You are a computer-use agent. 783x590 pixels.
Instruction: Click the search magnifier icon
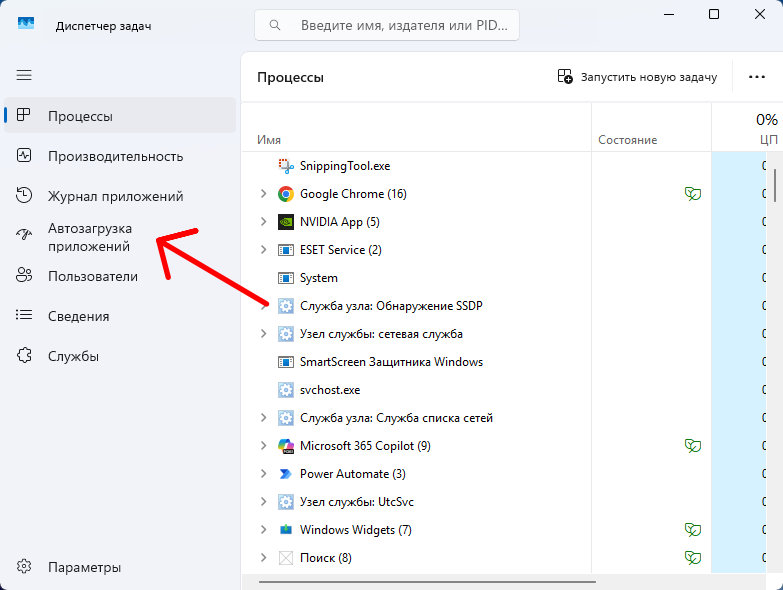(x=275, y=24)
